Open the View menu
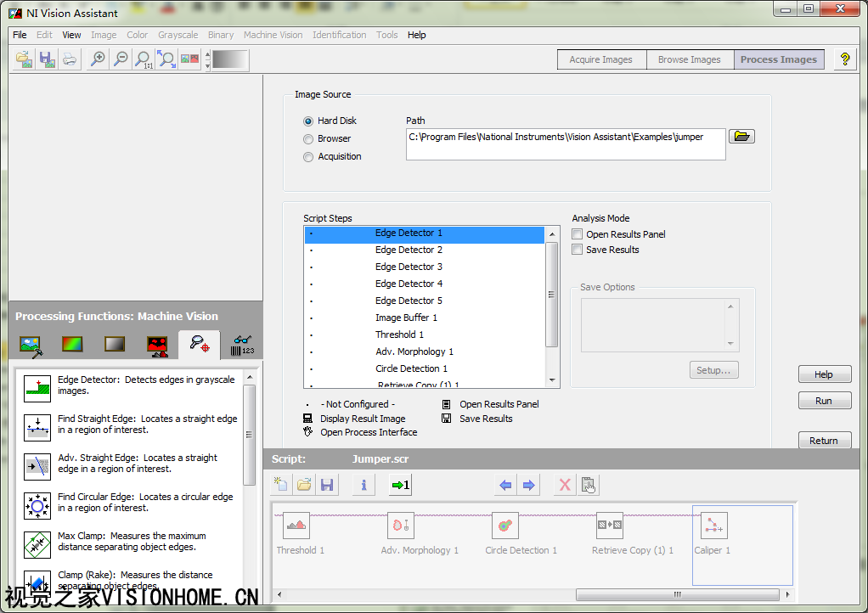The image size is (868, 613). [71, 35]
